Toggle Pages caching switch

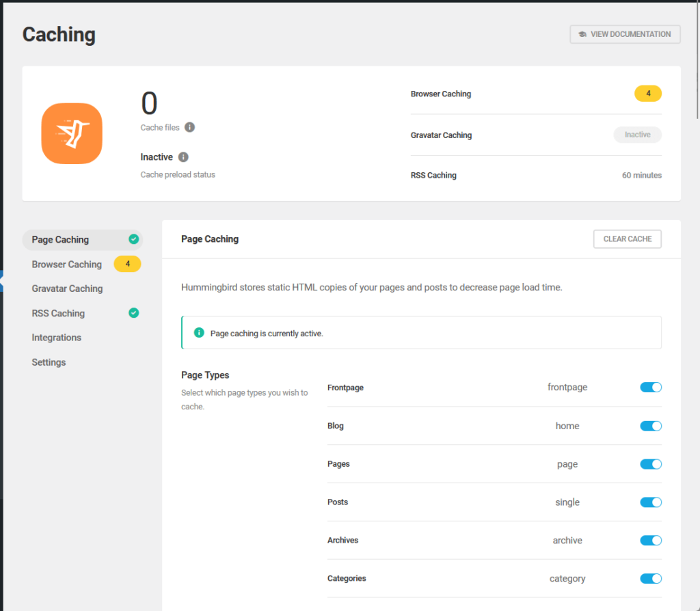pyautogui.click(x=651, y=464)
